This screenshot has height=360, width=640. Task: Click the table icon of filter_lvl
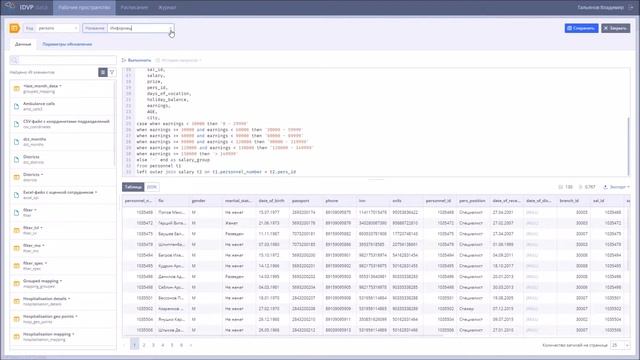[x=17, y=230]
